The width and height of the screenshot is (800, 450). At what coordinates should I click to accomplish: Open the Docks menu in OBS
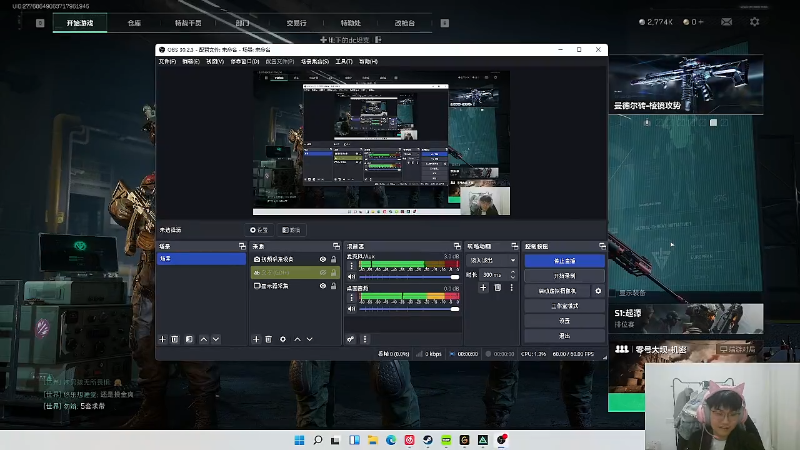click(x=245, y=61)
